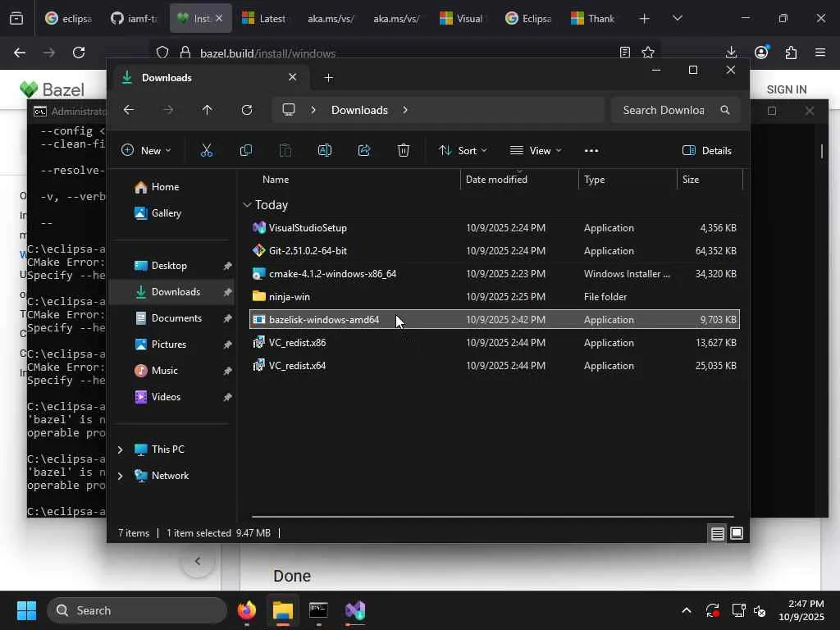Click the Copy icon in Explorer toolbar
Viewport: 840px width, 630px height.
point(246,151)
